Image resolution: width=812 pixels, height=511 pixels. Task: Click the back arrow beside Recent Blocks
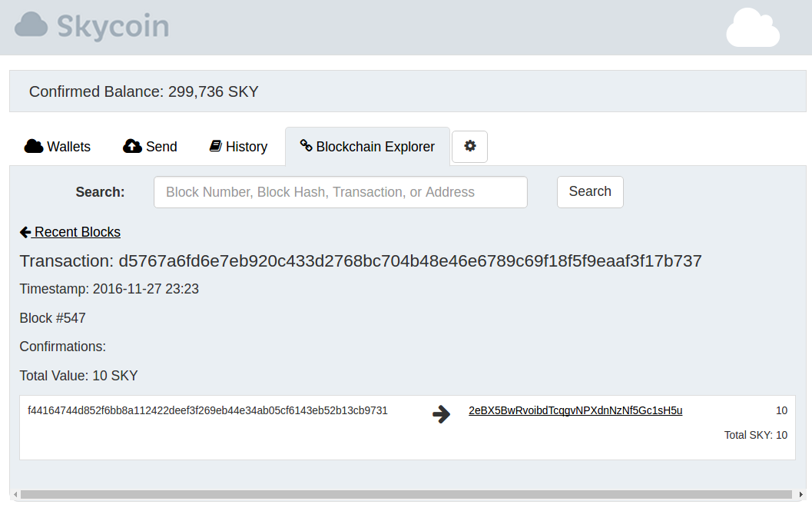(x=25, y=232)
